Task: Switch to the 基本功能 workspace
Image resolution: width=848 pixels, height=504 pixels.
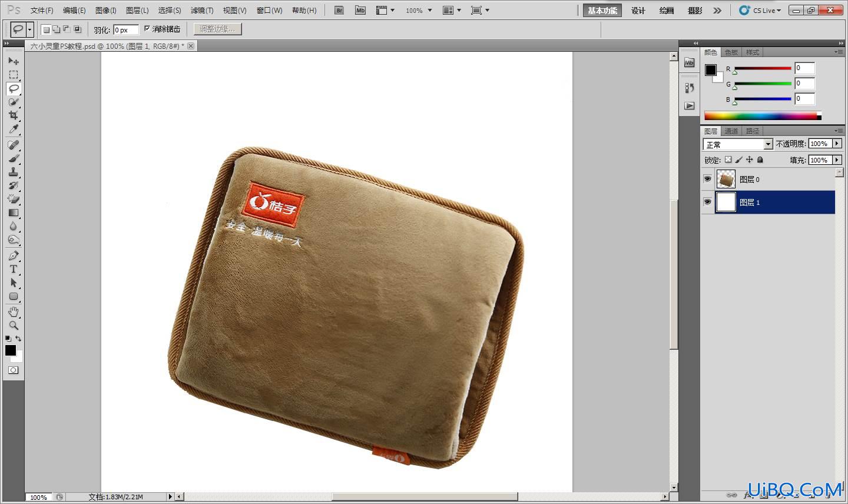Action: 602,11
